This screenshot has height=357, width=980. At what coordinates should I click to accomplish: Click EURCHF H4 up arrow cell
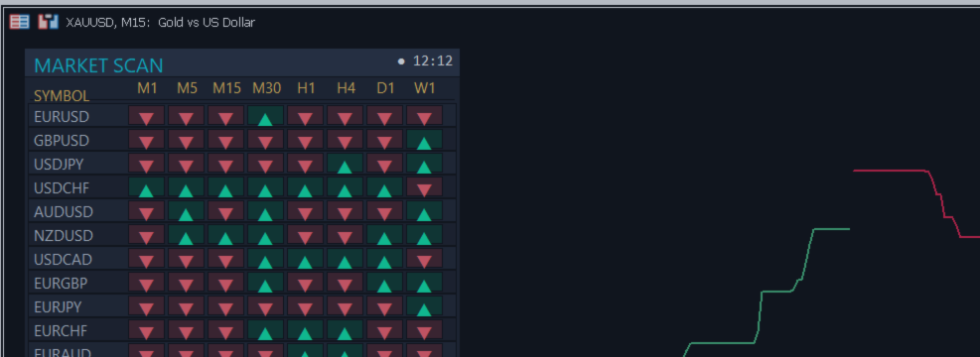(x=345, y=329)
